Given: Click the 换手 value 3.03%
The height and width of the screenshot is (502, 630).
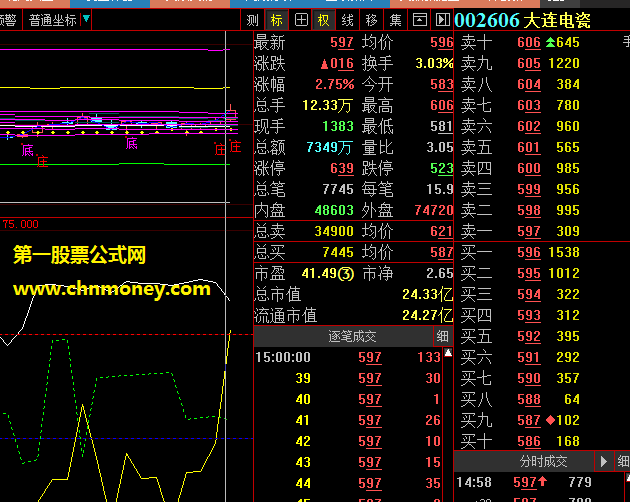Looking at the screenshot, I should tap(434, 63).
